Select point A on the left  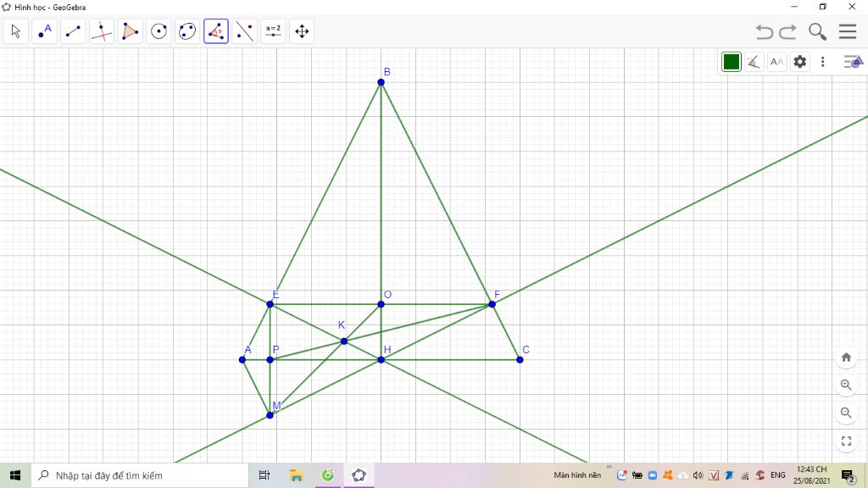pos(242,359)
